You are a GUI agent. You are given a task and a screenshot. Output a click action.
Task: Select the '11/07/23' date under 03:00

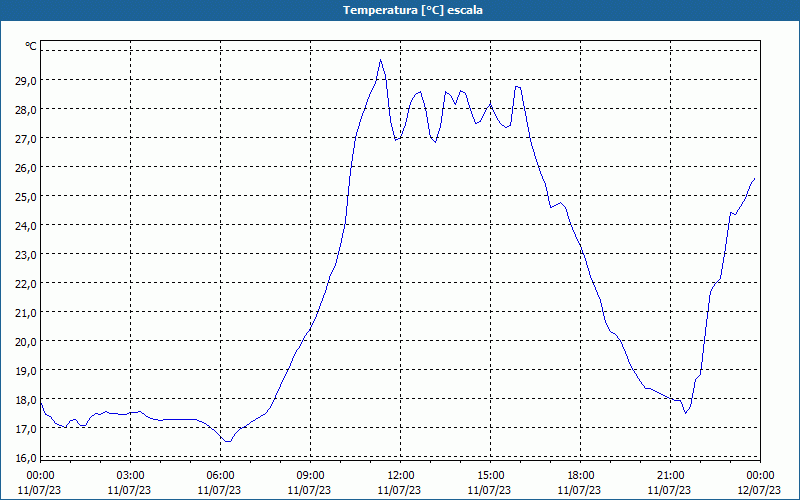[x=129, y=490]
